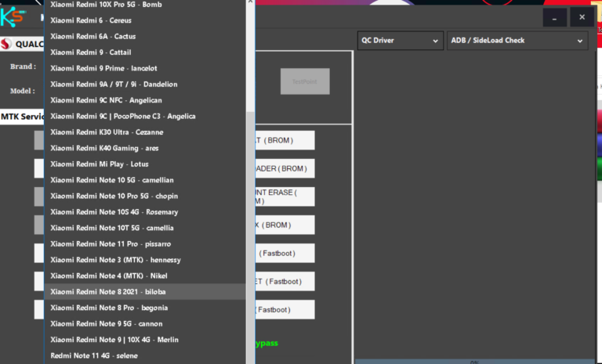
Task: Click the model list scrollbar thumb
Action: pyautogui.click(x=250, y=238)
